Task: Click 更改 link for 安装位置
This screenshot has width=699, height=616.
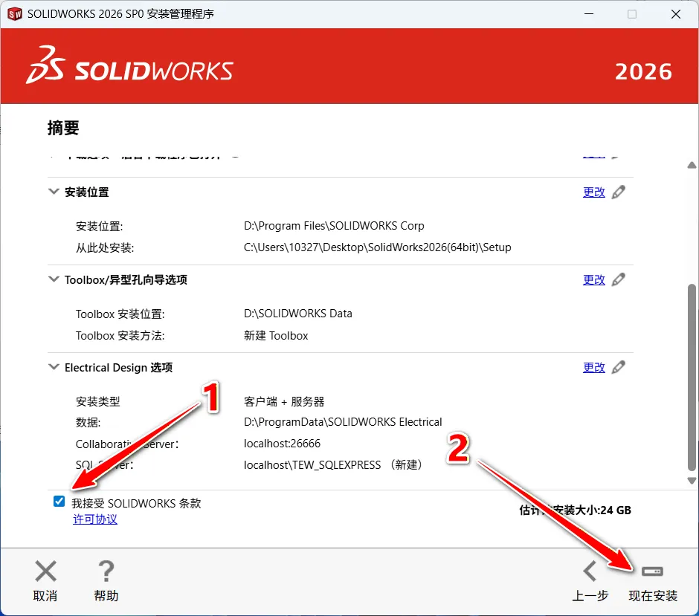Action: point(594,192)
